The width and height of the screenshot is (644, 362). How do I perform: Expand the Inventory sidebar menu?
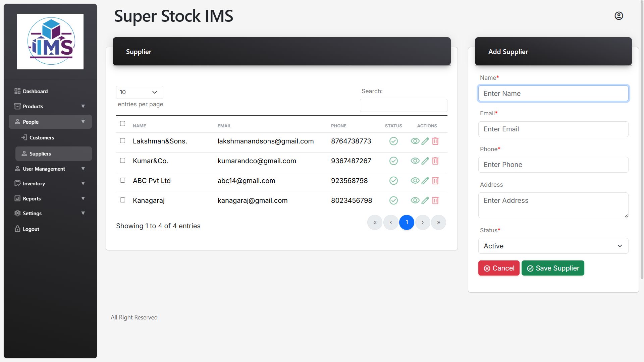[50, 184]
